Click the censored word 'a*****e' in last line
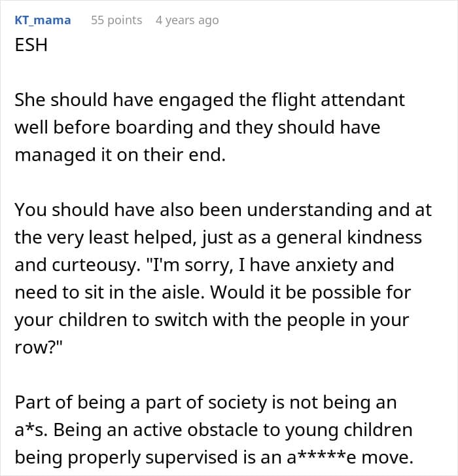This screenshot has width=458, height=476. (x=321, y=458)
